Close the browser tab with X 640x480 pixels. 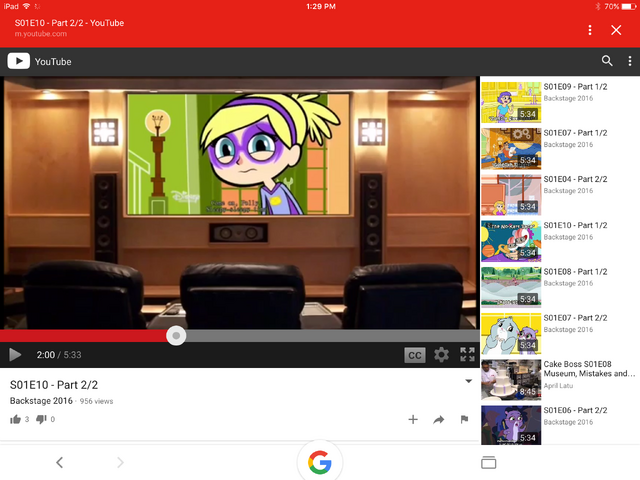(616, 30)
